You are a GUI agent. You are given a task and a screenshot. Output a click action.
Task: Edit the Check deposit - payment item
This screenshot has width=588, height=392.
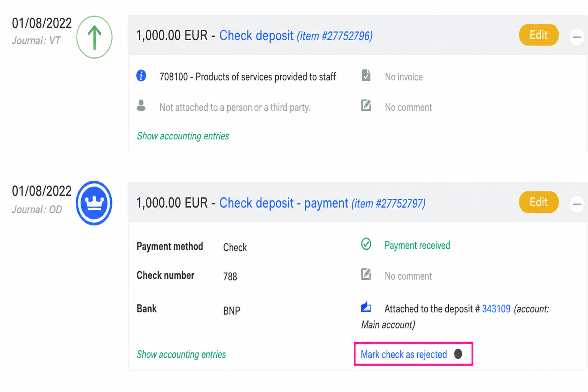click(539, 202)
